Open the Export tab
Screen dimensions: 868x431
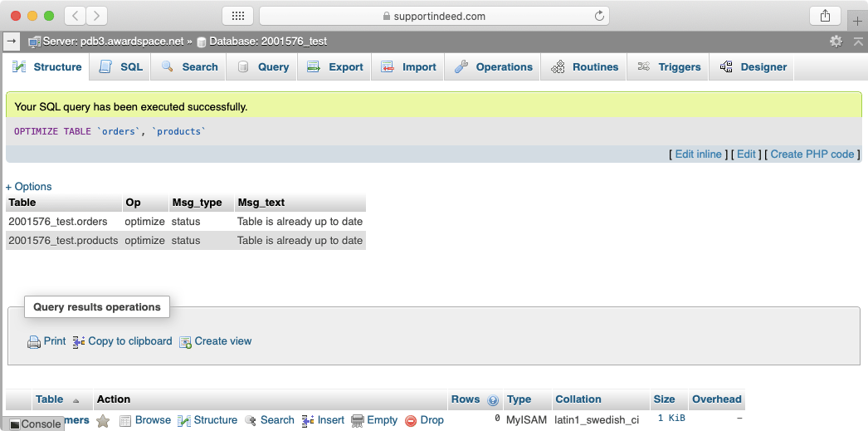(x=335, y=67)
